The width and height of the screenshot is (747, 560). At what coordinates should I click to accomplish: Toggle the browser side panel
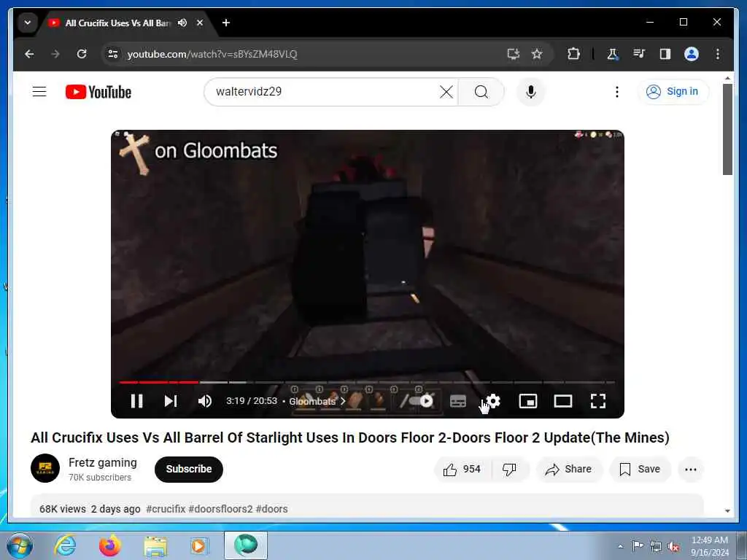click(x=665, y=54)
